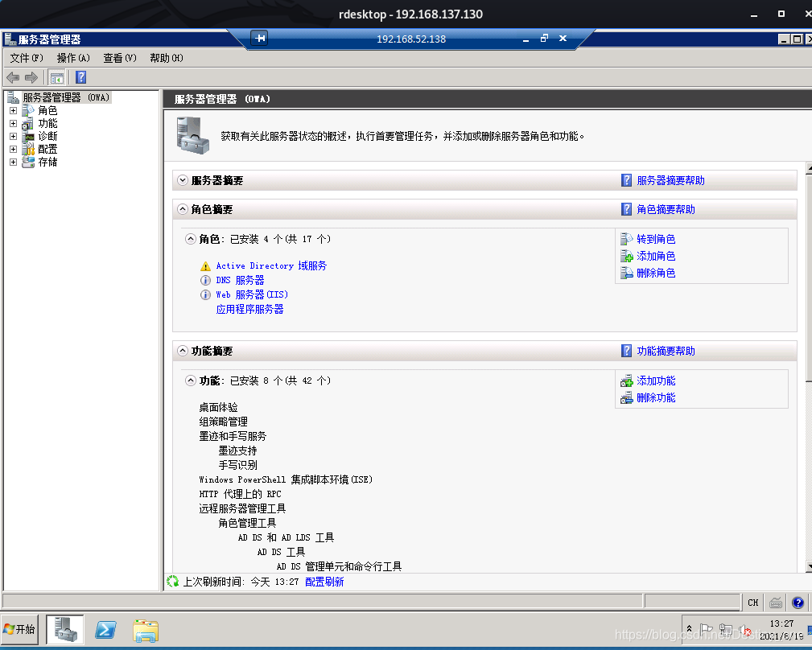
Task: Collapse the 功能: 已安装 8 个 subsection
Action: (x=191, y=381)
